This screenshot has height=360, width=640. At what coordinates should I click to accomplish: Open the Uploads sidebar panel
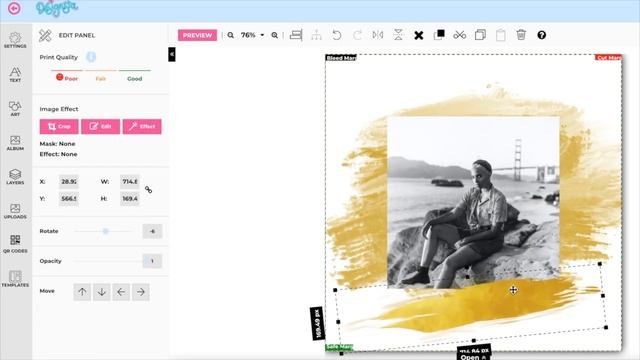pyautogui.click(x=15, y=211)
